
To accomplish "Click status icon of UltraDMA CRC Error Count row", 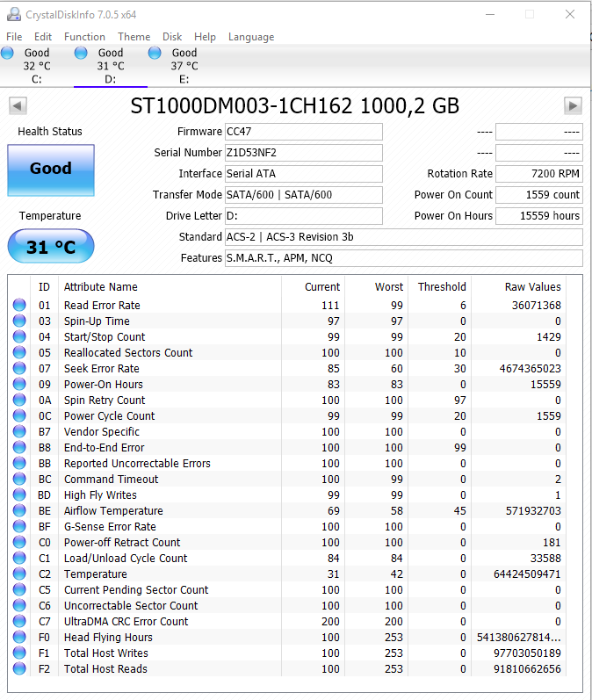I will point(19,621).
